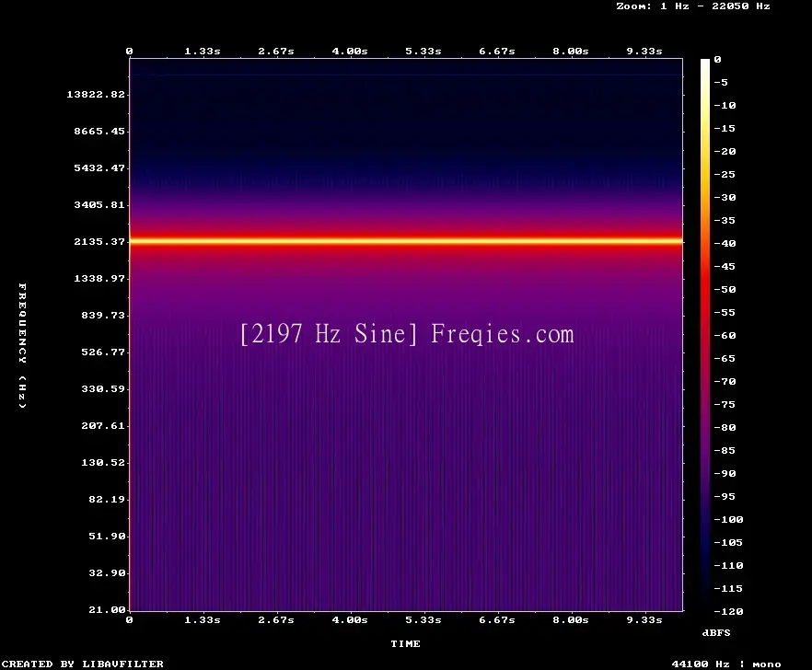
Task: Select the dBFS unit label under color scale
Action: click(x=716, y=632)
